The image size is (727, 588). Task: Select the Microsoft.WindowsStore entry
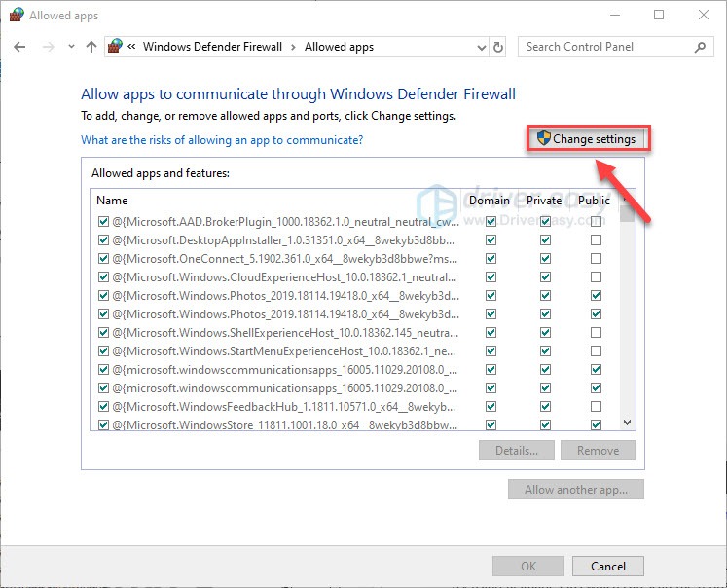click(285, 424)
